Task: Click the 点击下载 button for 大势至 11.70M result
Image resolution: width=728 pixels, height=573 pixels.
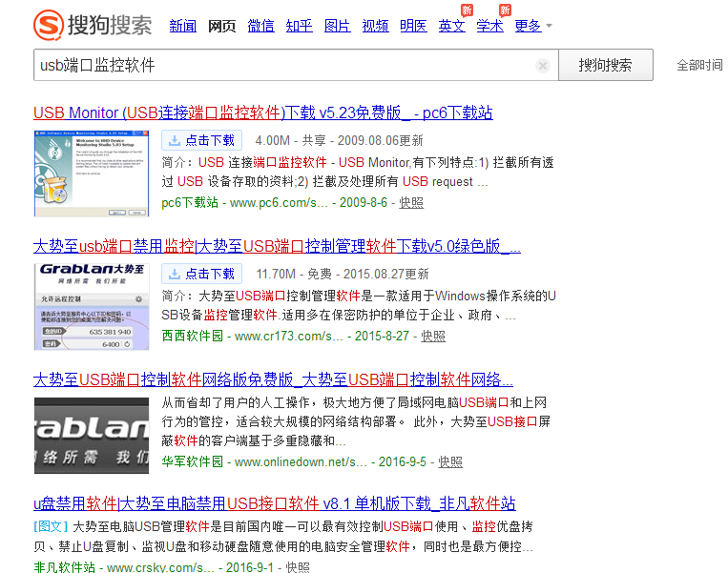Action: 201,274
